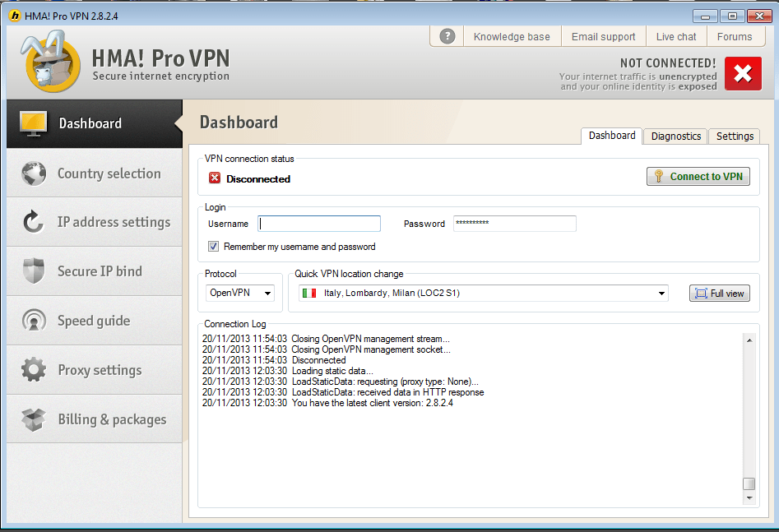Click the gear icon for Proxy settings

(34, 369)
